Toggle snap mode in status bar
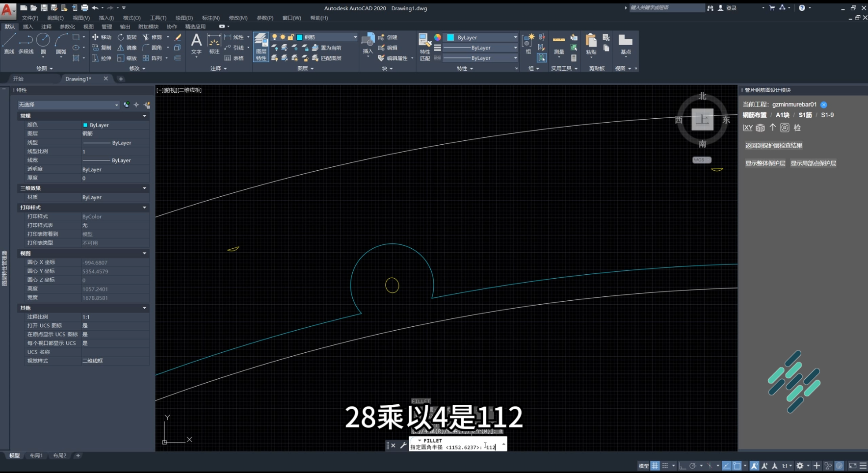Image resolution: width=868 pixels, height=473 pixels. click(665, 466)
